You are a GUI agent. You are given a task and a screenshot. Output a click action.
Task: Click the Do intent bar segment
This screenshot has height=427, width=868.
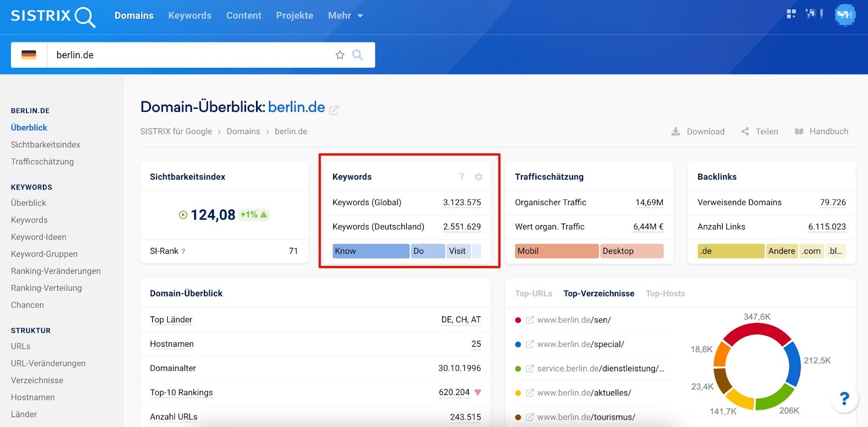click(428, 251)
